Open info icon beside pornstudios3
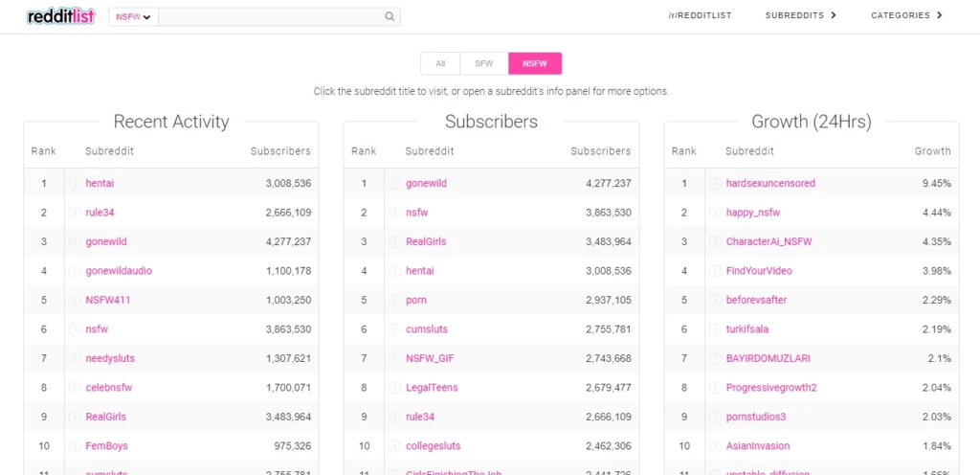 (715, 417)
